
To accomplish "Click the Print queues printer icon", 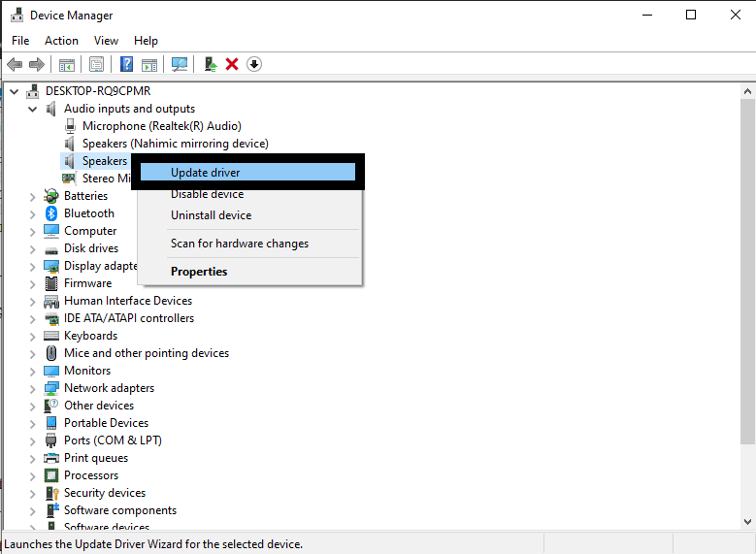I will (51, 458).
